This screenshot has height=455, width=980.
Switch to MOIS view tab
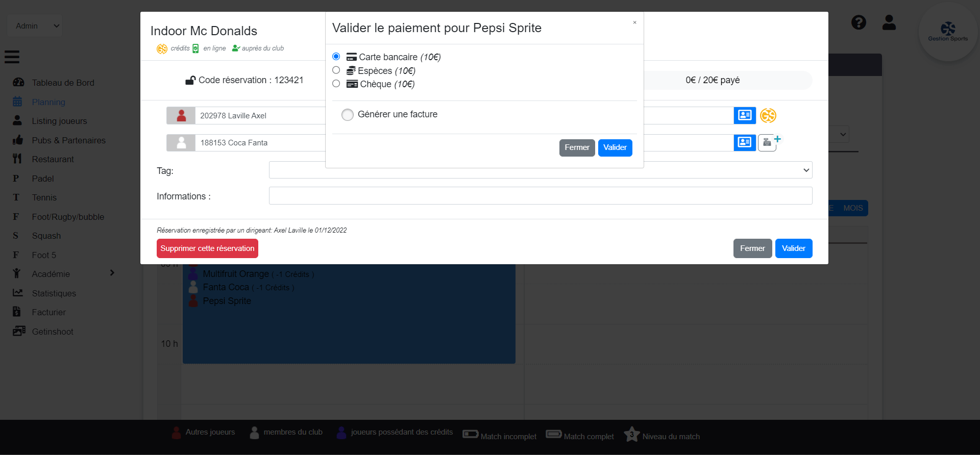[853, 208]
